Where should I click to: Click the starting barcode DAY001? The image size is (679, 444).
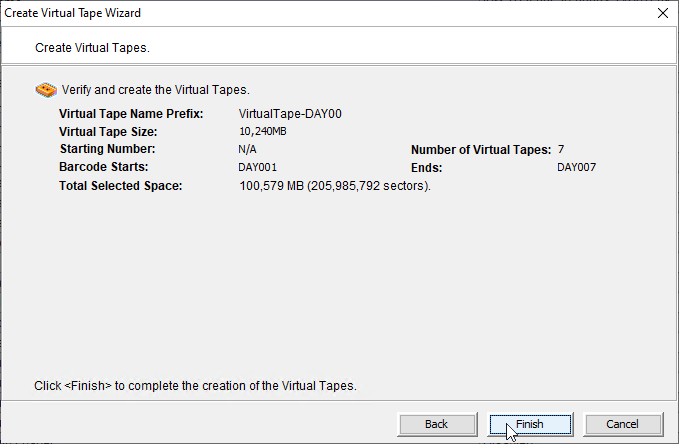click(258, 167)
